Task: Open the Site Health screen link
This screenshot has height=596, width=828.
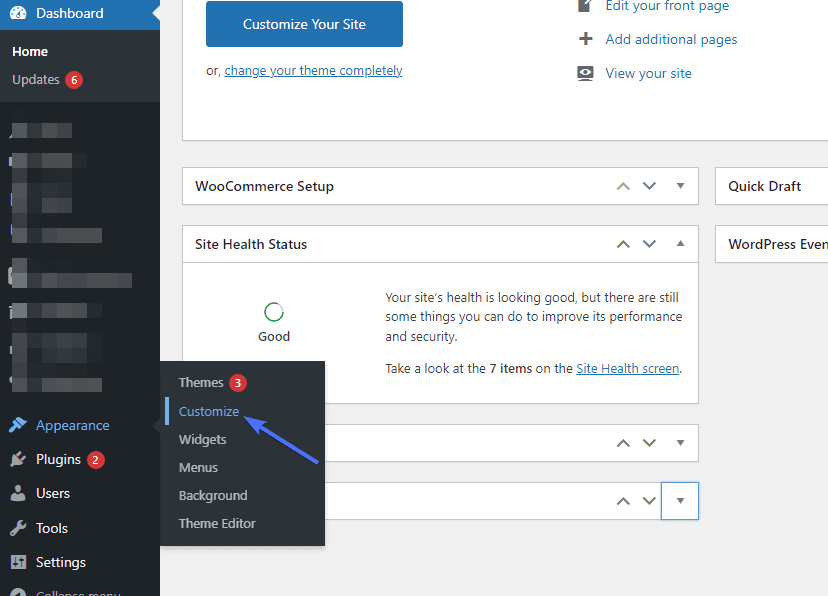Action: click(x=627, y=368)
